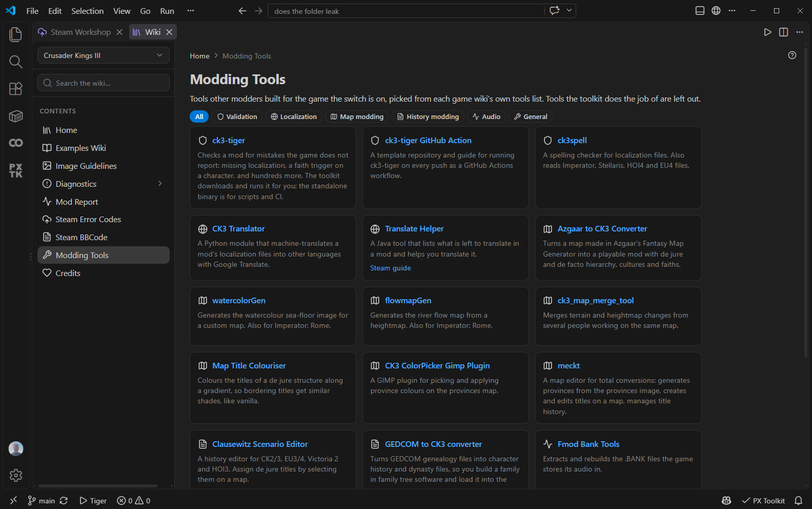Open errors and warnings count in status bar
Screen dimensions: 812x509
(134, 500)
